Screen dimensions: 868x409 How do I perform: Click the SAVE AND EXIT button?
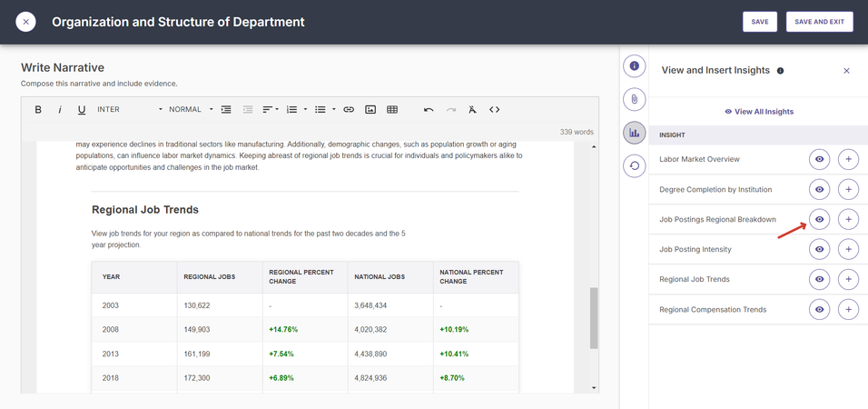tap(819, 22)
